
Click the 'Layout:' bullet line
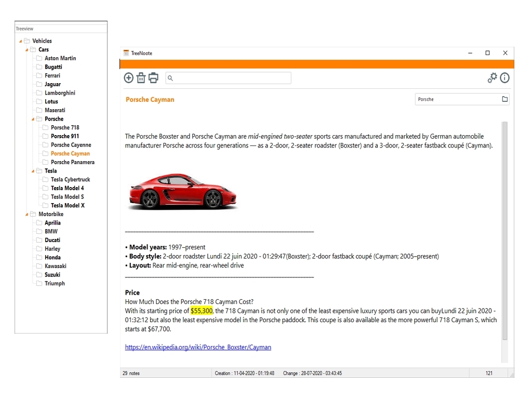(x=184, y=266)
